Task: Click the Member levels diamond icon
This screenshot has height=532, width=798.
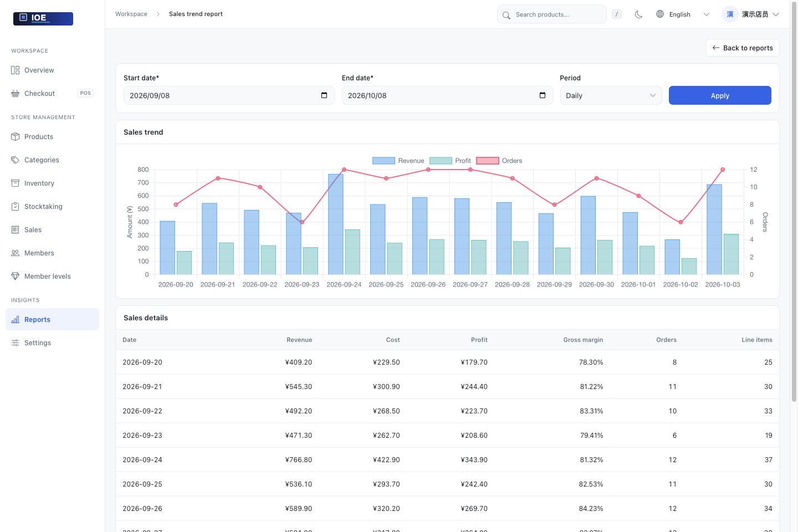Action: tap(16, 277)
